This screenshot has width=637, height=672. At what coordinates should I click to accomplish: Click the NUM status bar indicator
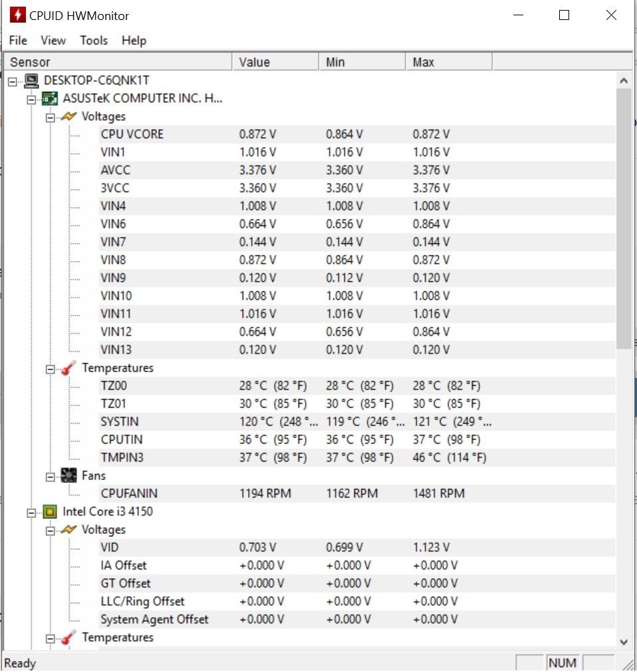[x=563, y=663]
